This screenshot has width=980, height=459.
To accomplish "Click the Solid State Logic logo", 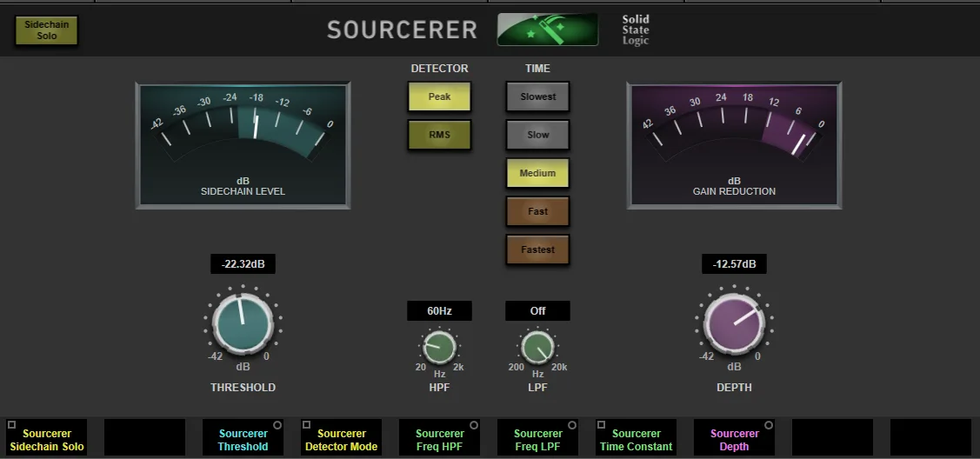I will coord(636,30).
